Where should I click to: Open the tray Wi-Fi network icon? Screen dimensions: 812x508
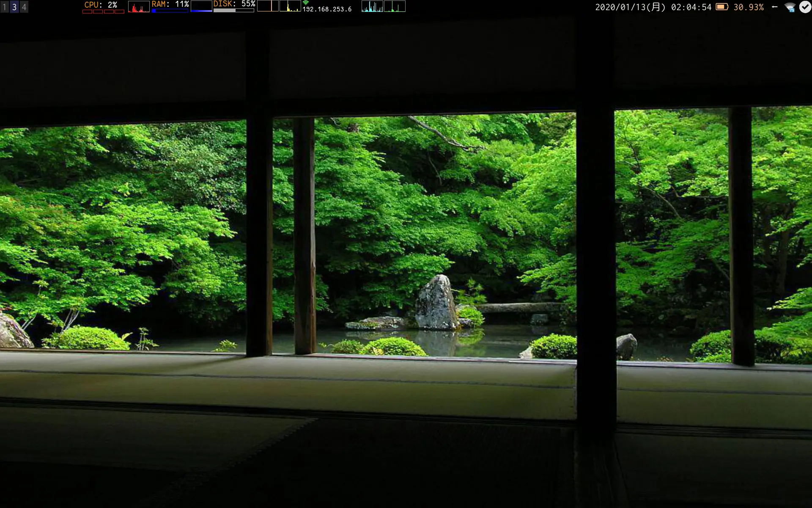point(790,7)
